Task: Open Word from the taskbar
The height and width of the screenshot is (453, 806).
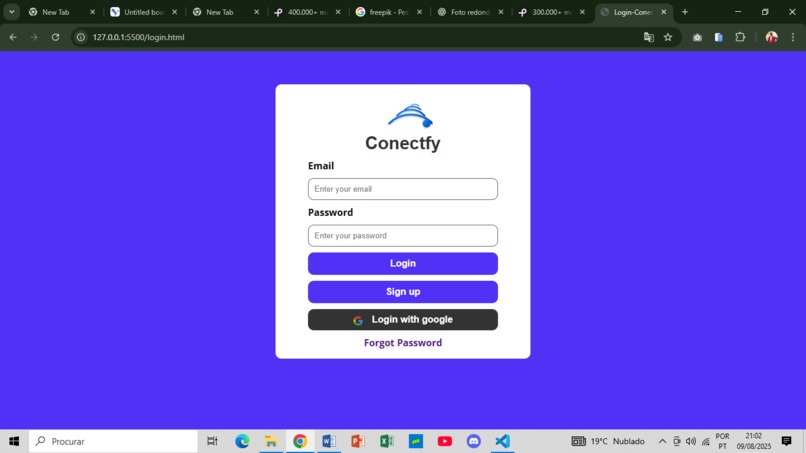Action: tap(329, 441)
